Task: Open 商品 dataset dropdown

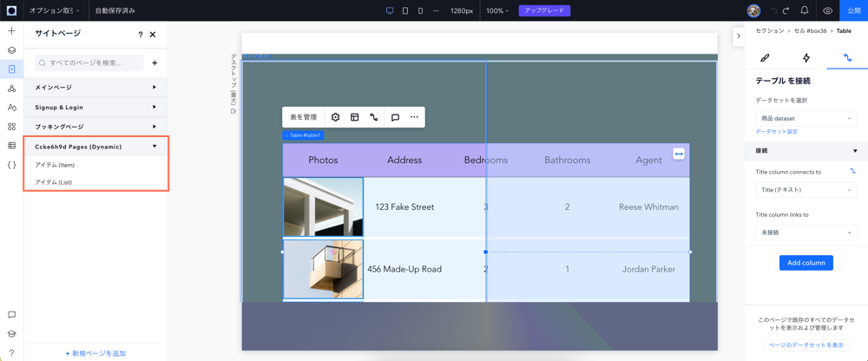Action: [x=806, y=118]
